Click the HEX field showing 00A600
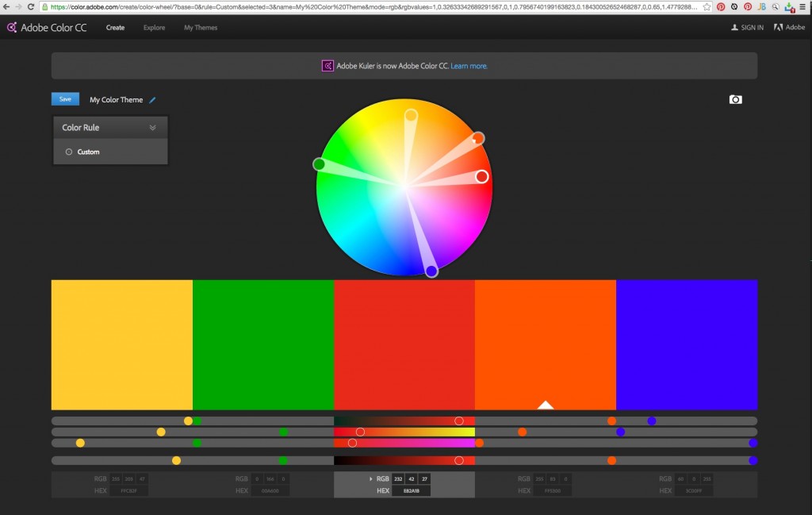 (270, 490)
